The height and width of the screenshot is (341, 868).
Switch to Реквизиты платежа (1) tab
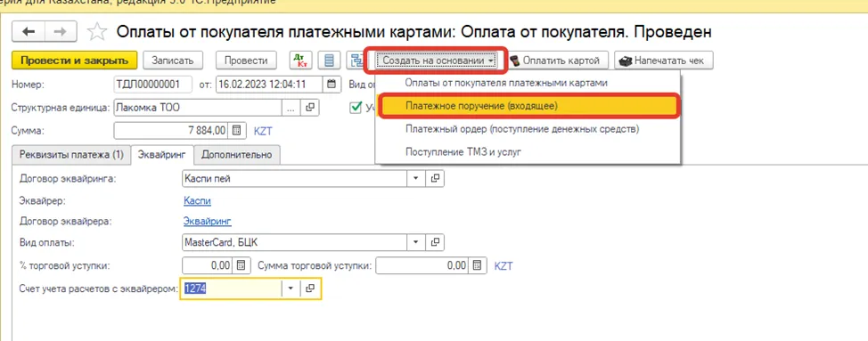point(71,155)
